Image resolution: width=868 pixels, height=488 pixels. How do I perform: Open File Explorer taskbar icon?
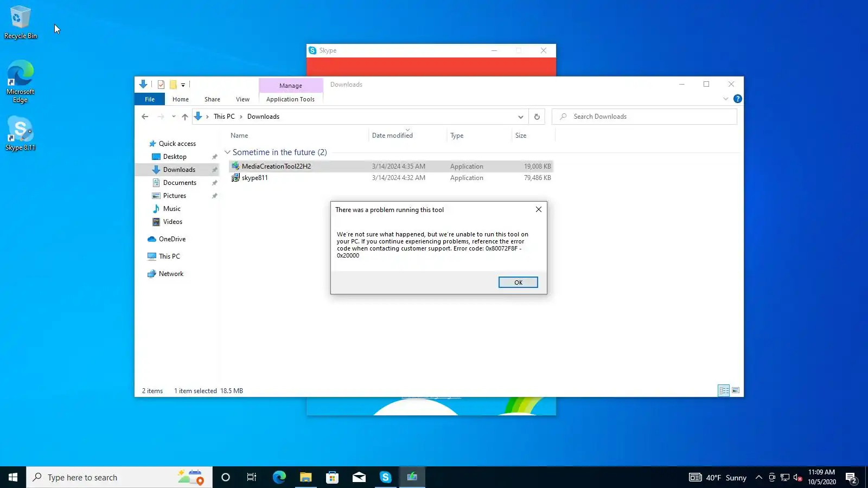[x=305, y=477]
